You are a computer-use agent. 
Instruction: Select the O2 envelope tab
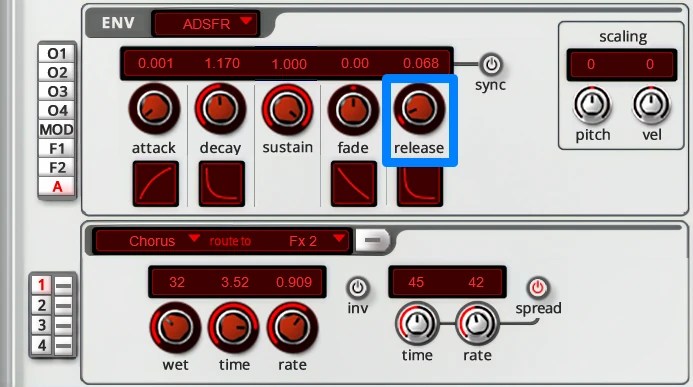click(57, 73)
